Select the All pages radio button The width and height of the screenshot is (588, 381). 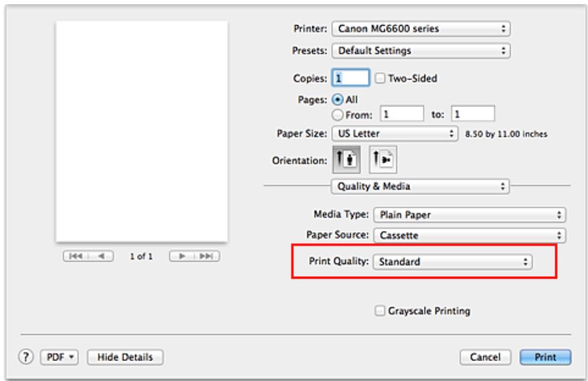[337, 99]
